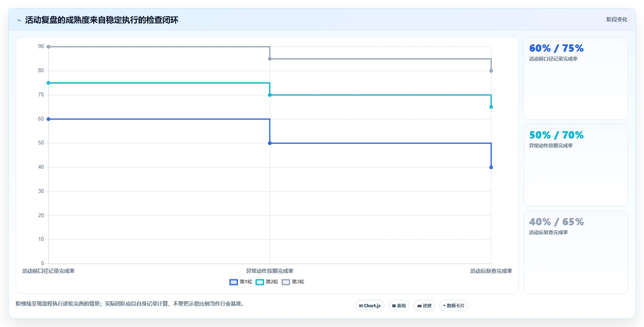The height and width of the screenshot is (327, 644).
Task: Toggle 第3轮 dataset in the chart legend
Action: [293, 282]
